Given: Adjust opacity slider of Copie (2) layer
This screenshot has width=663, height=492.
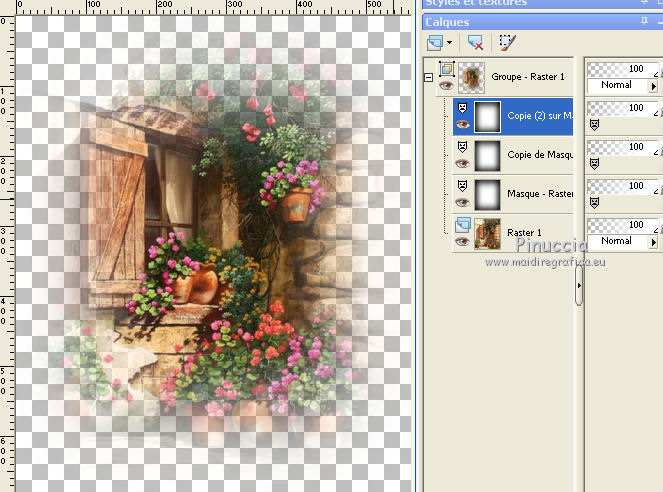Looking at the screenshot, I should point(622,108).
